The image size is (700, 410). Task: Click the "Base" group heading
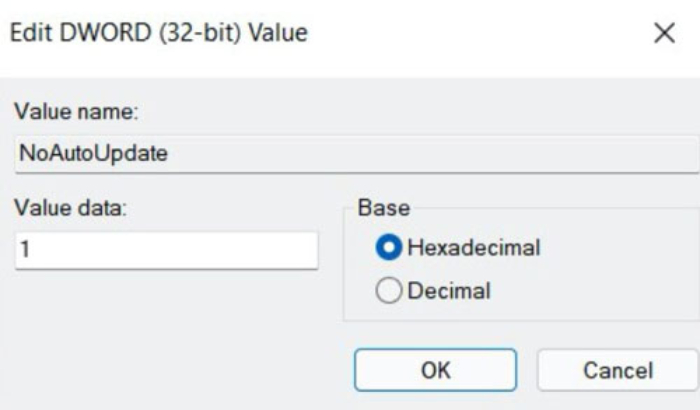(384, 208)
